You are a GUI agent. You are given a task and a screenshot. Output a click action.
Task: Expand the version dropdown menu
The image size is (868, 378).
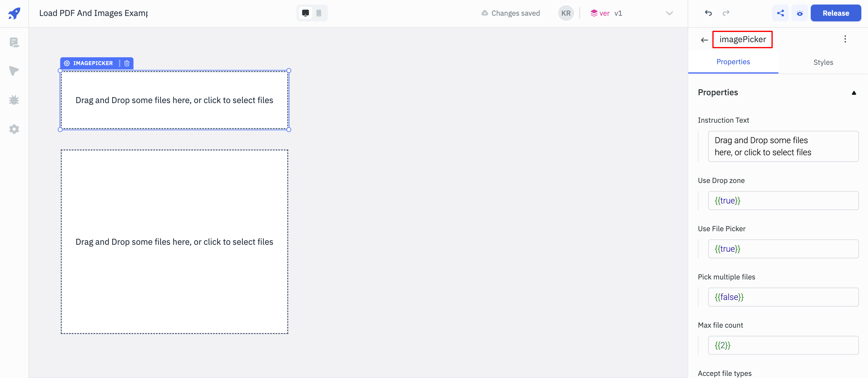(x=669, y=13)
